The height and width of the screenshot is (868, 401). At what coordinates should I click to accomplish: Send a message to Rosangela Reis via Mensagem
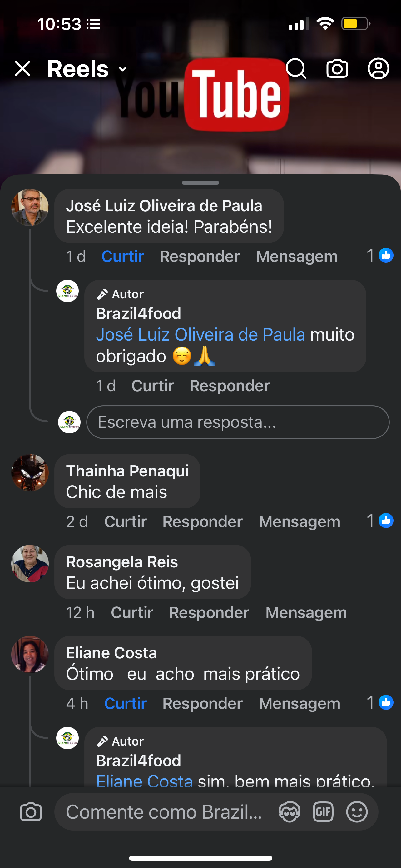[x=306, y=613]
